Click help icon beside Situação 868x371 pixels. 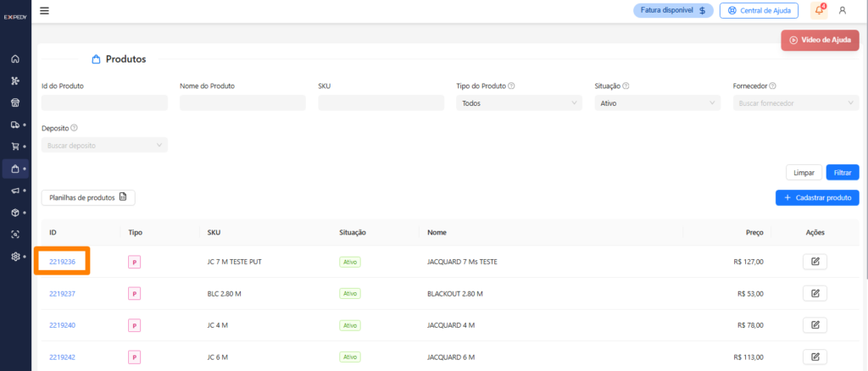coord(626,86)
